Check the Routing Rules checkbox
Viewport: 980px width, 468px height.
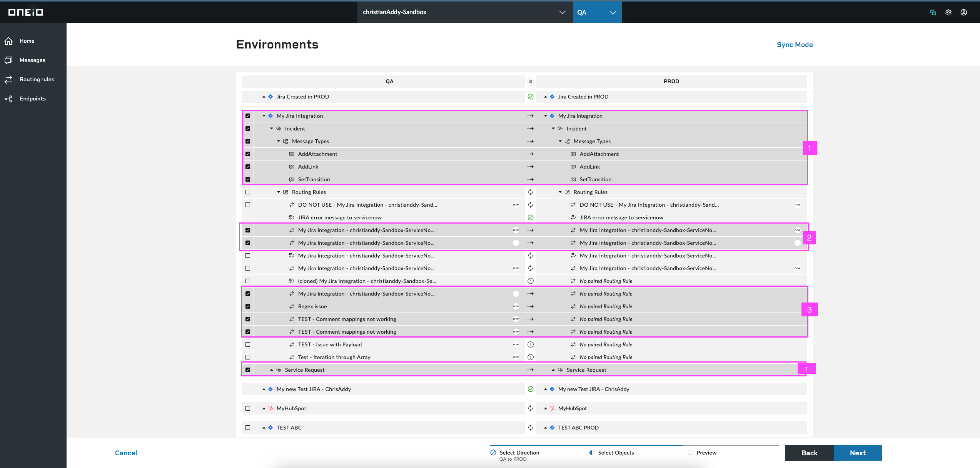[248, 192]
